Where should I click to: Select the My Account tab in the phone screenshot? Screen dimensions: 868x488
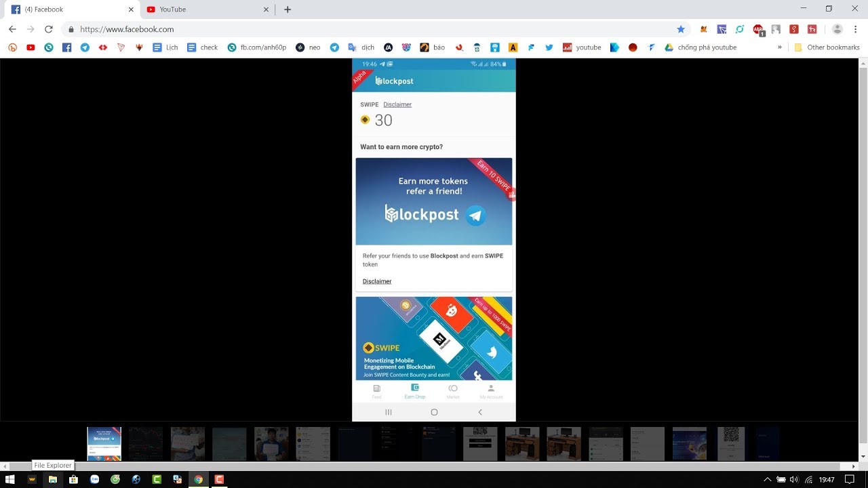pyautogui.click(x=492, y=392)
